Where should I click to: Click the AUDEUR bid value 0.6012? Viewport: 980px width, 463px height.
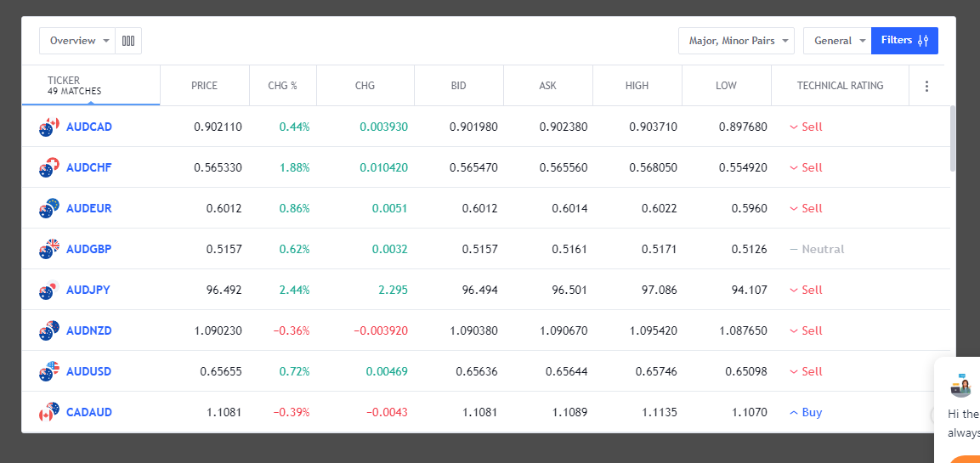(x=480, y=208)
